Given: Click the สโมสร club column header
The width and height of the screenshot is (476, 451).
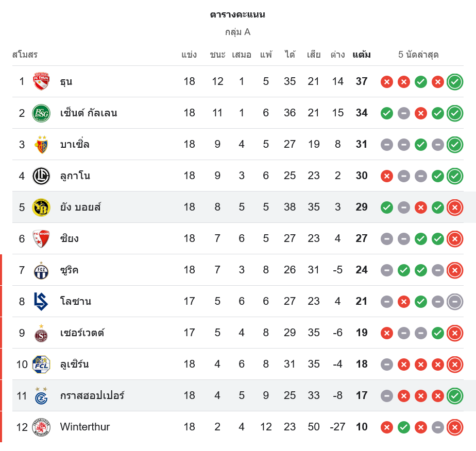Looking at the screenshot, I should [x=25, y=55].
